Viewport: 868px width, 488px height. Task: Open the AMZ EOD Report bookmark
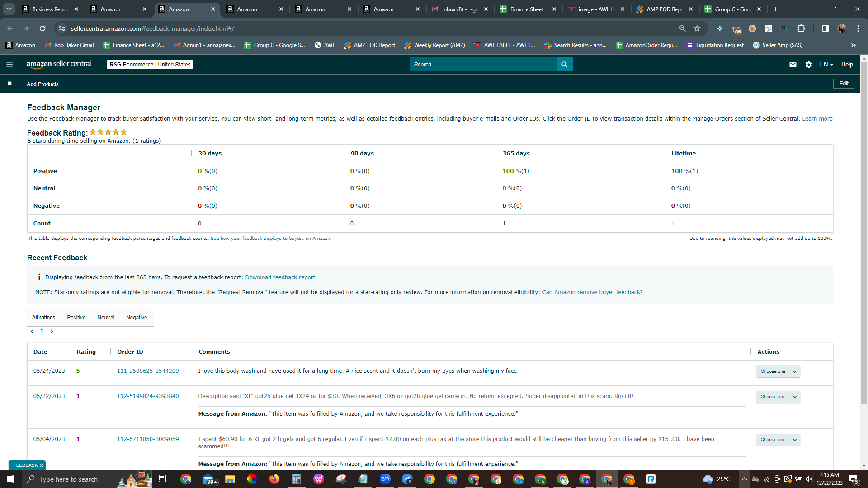point(369,45)
